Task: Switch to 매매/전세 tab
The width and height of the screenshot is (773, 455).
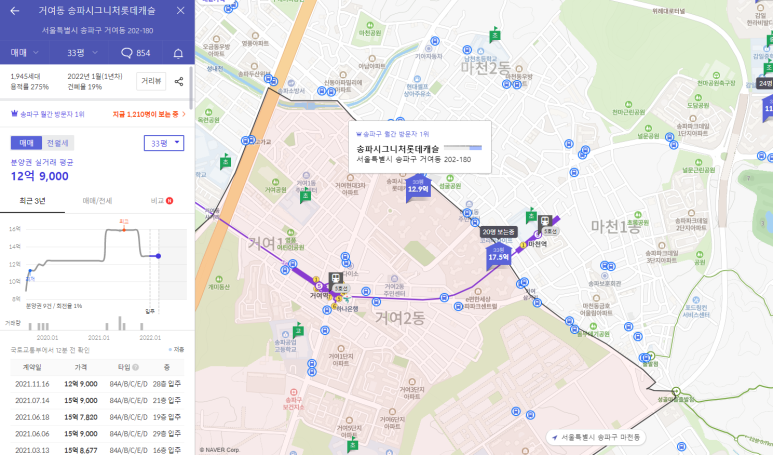Action: (97, 201)
